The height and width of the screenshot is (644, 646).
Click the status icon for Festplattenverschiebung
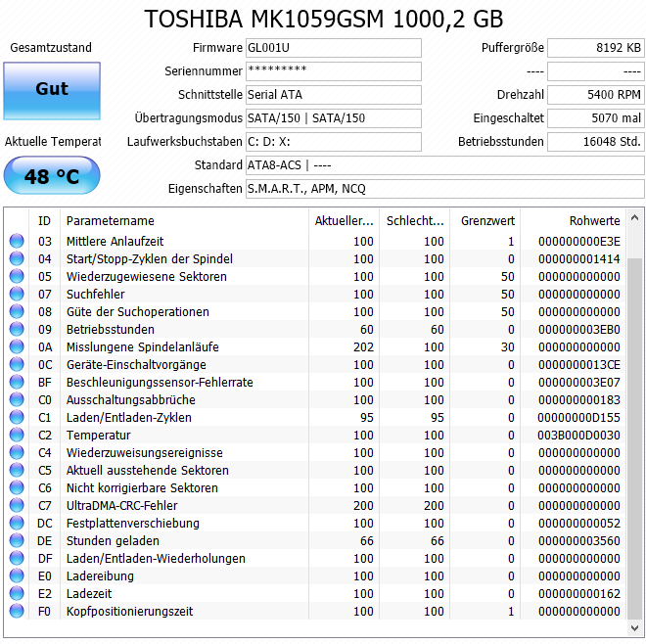click(17, 523)
